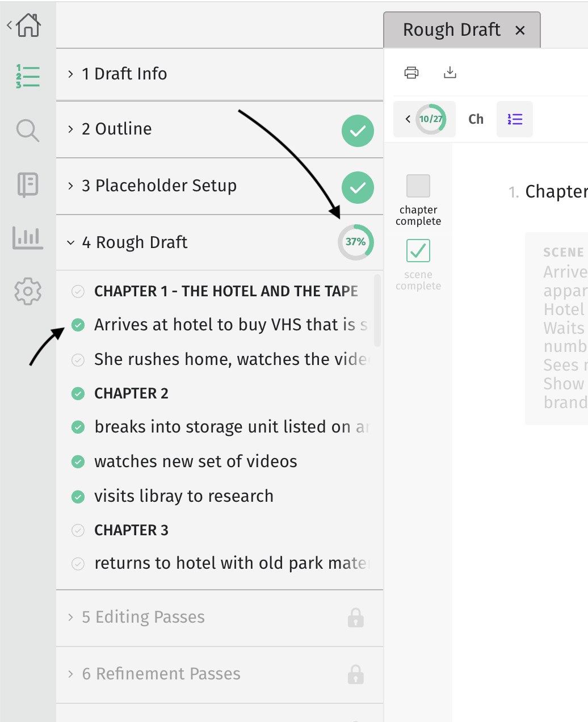The image size is (588, 722).
Task: Toggle completion circle for CHAPTER 2
Action: [x=78, y=393]
